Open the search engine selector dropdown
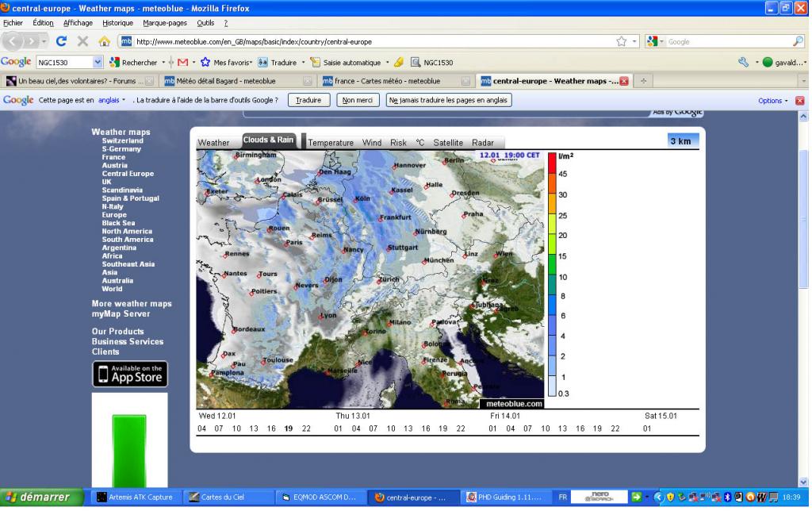The image size is (812, 511). point(655,41)
